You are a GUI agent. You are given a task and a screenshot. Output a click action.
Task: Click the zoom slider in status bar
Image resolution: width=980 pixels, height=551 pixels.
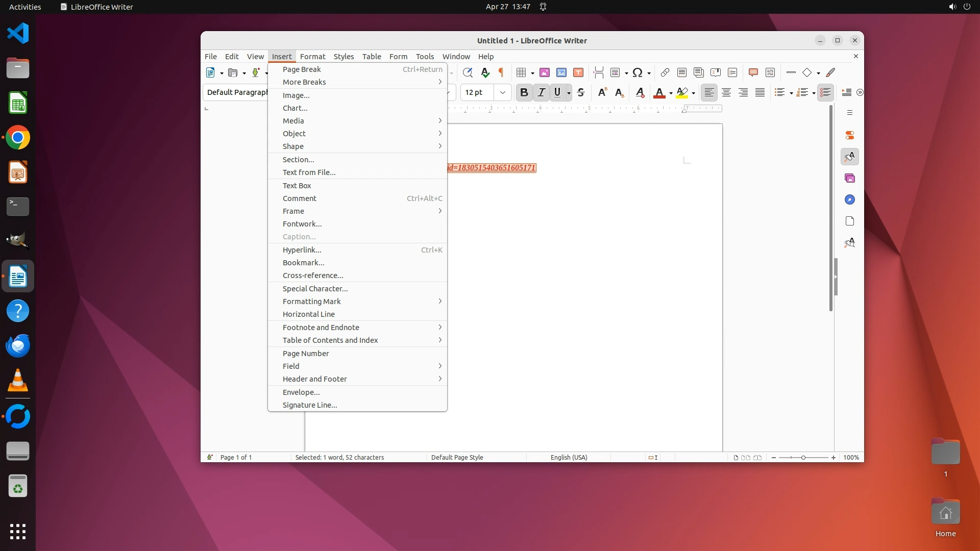[x=803, y=457]
